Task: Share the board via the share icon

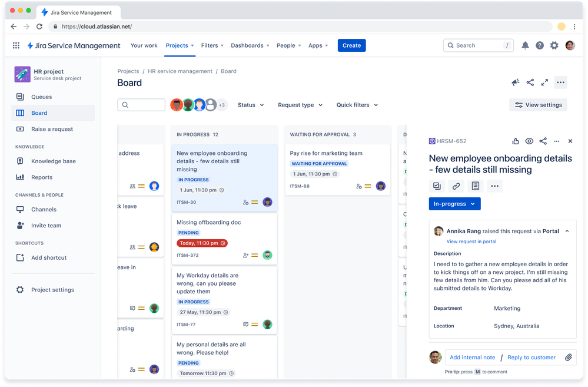Action: click(530, 83)
